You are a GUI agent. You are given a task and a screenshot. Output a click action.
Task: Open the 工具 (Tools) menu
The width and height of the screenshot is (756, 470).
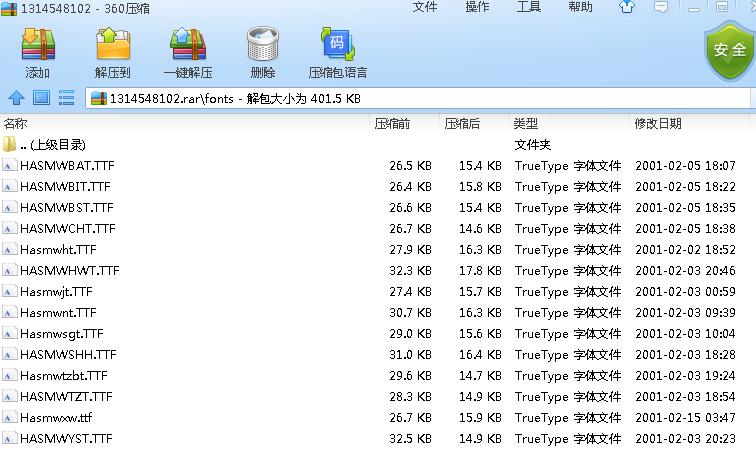528,7
